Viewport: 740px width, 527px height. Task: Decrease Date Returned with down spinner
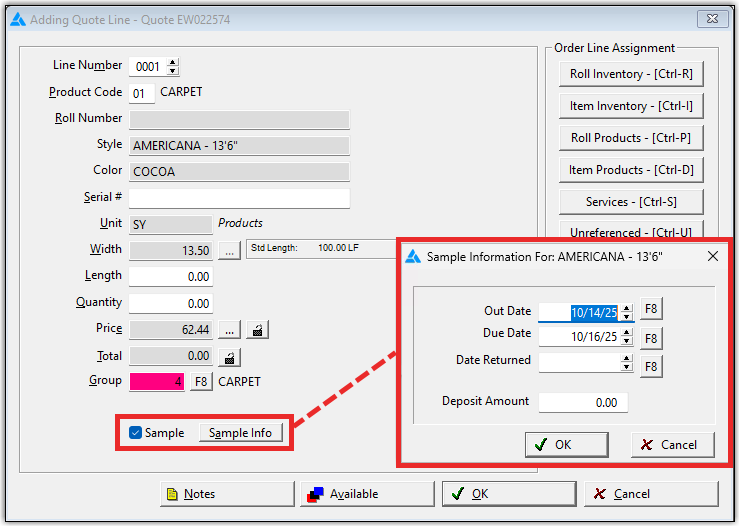coord(627,367)
